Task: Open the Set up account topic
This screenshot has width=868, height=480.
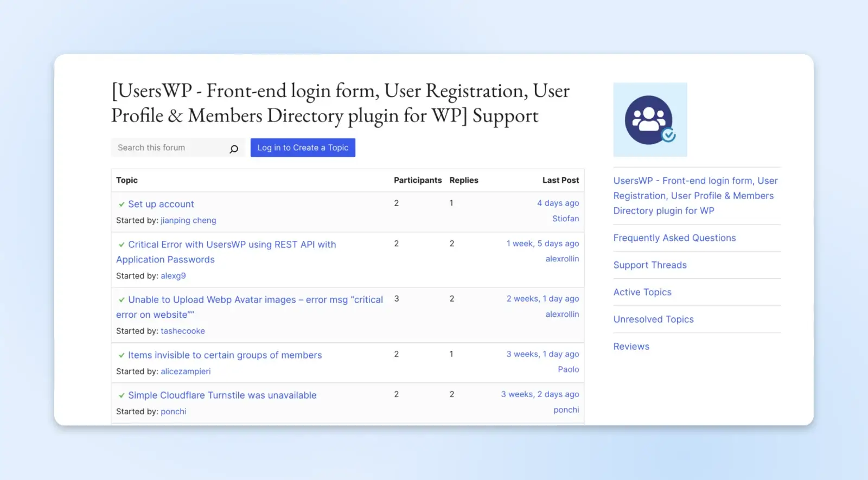Action: click(161, 204)
